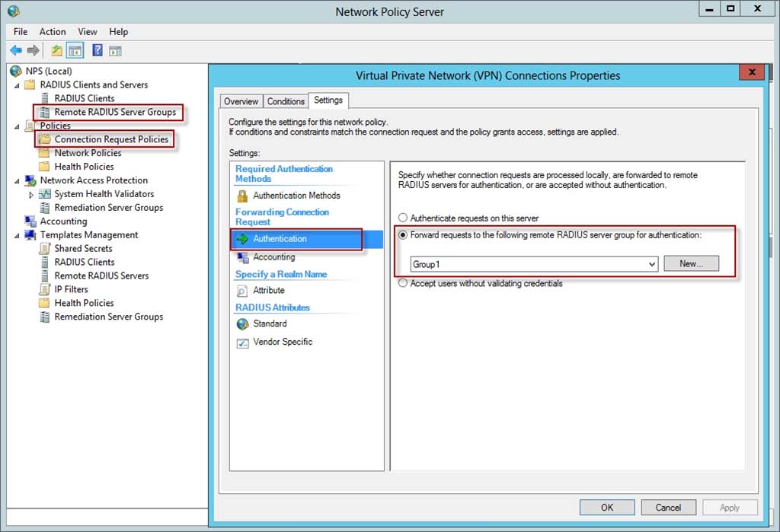Expand the System Health Validators node
The image size is (780, 532).
point(31,194)
